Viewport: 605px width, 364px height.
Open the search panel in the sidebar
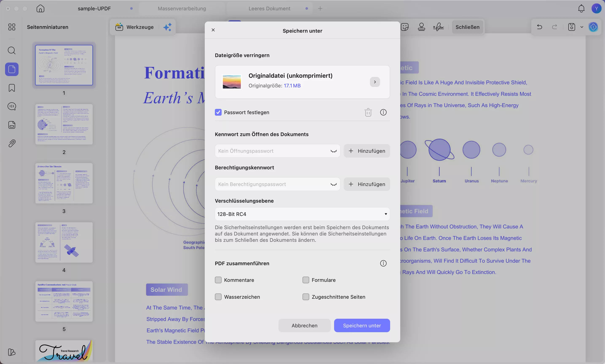point(12,51)
